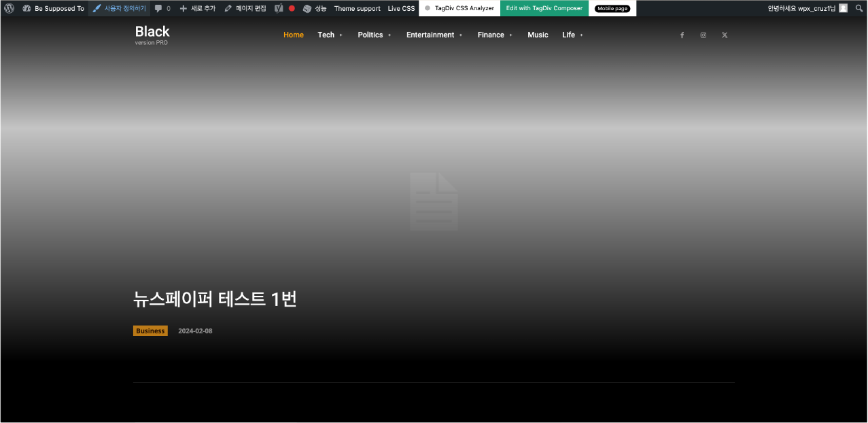
Task: Click the Business category tag
Action: 150,331
